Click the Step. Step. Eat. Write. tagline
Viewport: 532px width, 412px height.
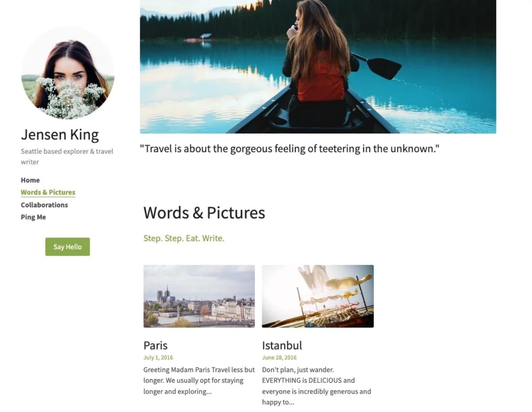(184, 238)
